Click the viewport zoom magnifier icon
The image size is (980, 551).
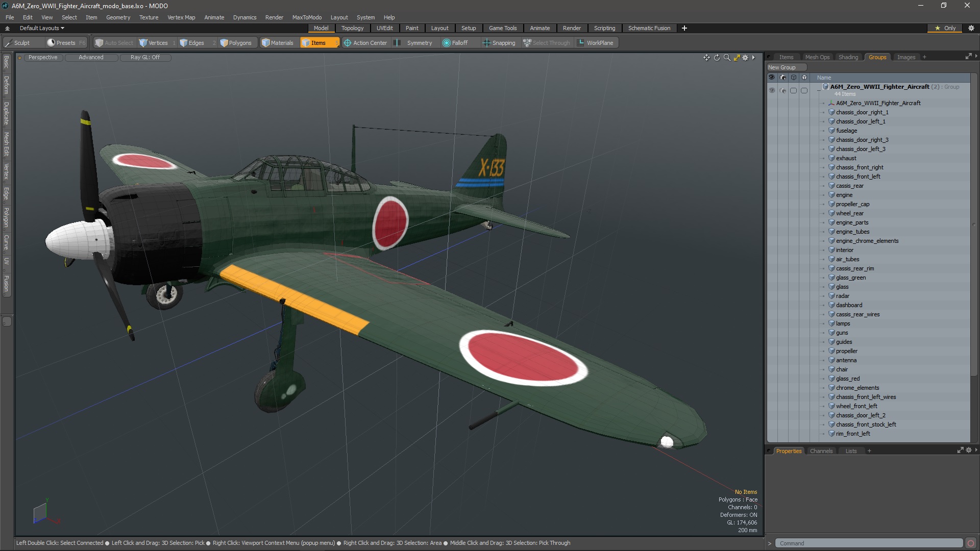click(727, 58)
